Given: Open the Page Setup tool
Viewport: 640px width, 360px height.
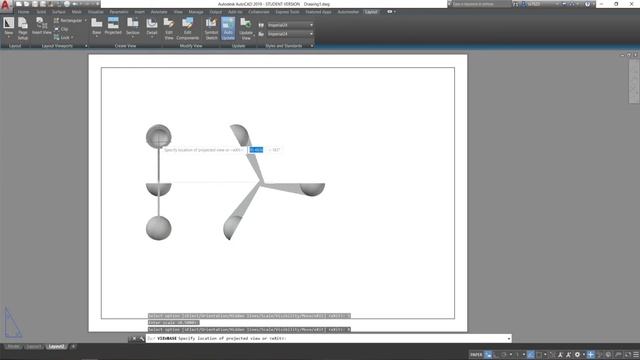Looking at the screenshot, I should [x=23, y=28].
